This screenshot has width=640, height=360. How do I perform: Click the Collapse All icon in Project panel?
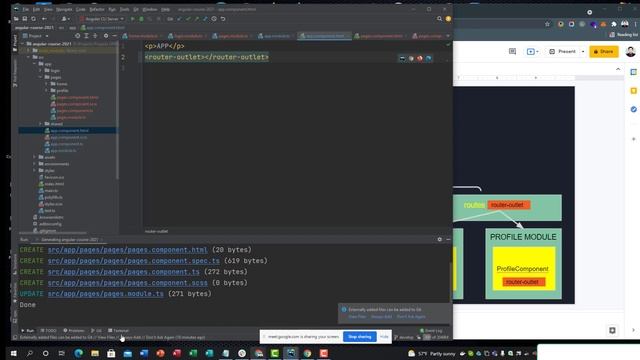point(95,36)
